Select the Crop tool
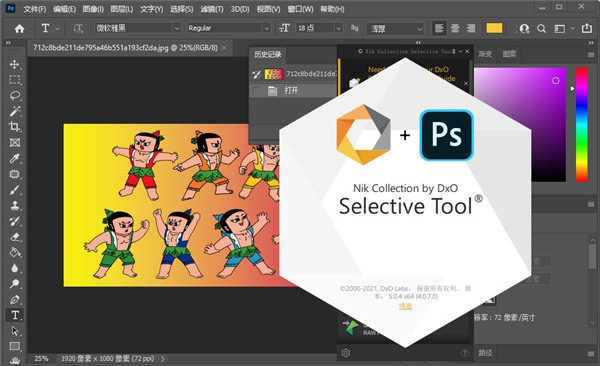 click(15, 127)
